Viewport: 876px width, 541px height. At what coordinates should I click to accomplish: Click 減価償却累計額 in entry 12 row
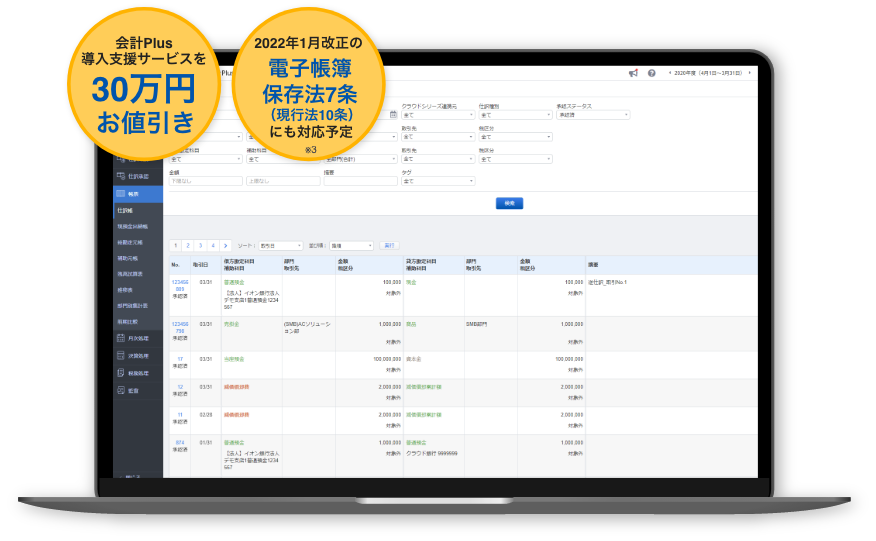point(423,387)
